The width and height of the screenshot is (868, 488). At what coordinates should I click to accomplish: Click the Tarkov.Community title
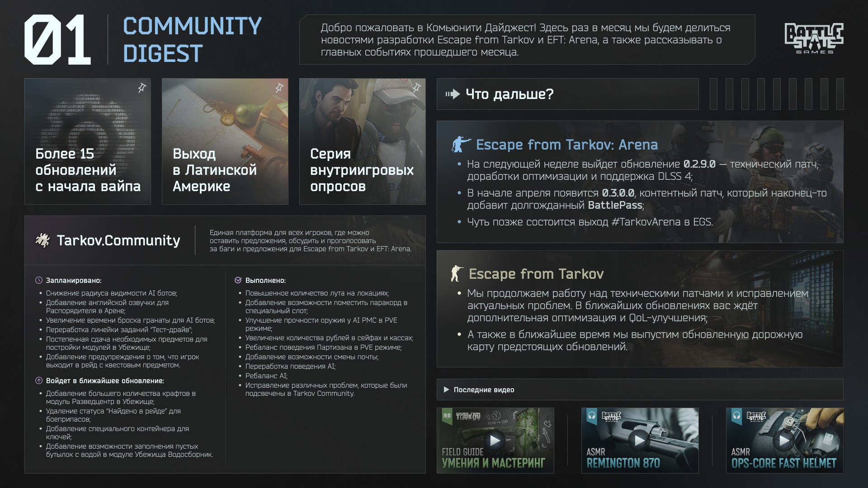pyautogui.click(x=118, y=240)
